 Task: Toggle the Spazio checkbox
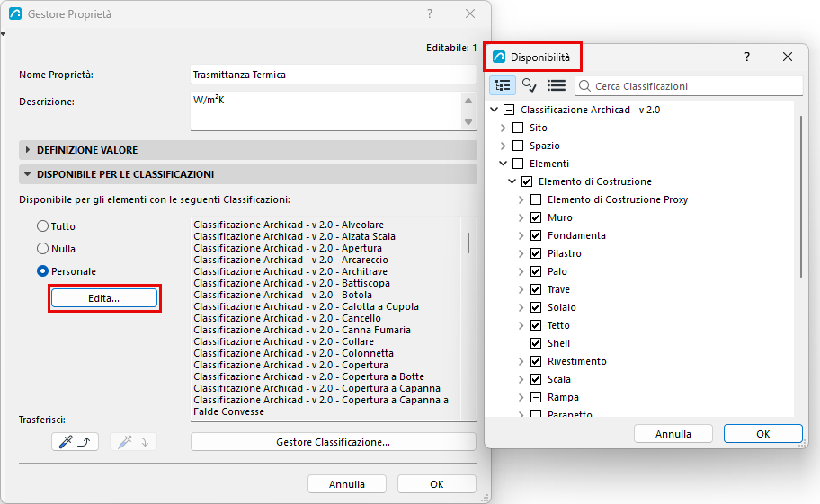[x=518, y=146]
